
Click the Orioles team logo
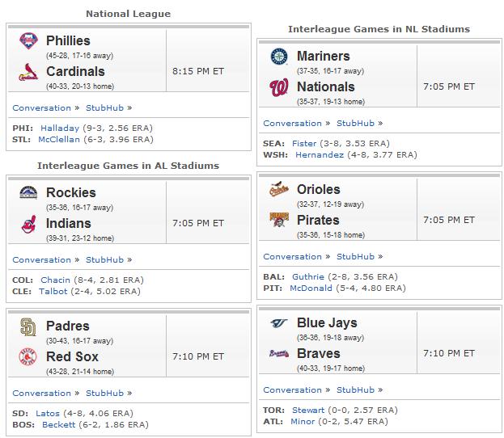pos(279,189)
